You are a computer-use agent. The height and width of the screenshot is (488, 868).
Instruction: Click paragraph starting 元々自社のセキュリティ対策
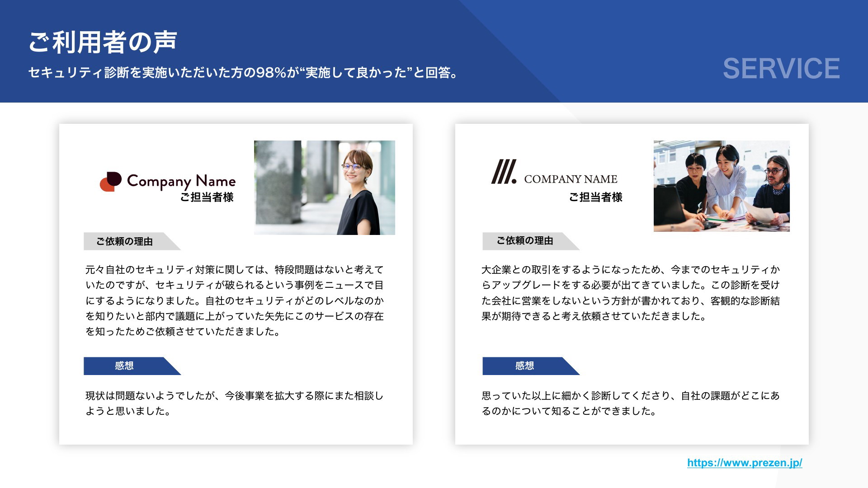[235, 300]
